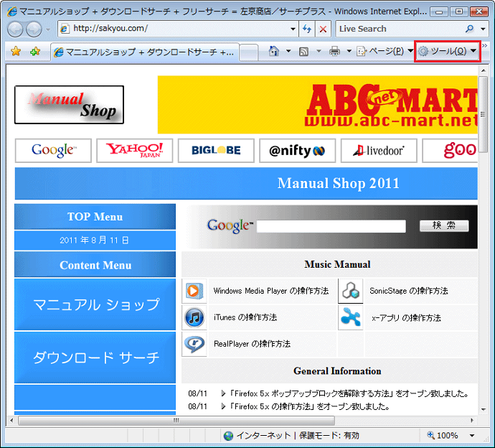The height and width of the screenshot is (448, 495).
Task: Click the ABC-MART net banner ad
Action: point(318,105)
